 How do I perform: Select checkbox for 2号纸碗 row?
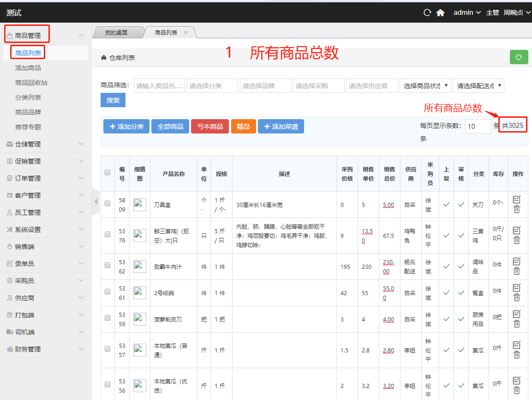108,291
